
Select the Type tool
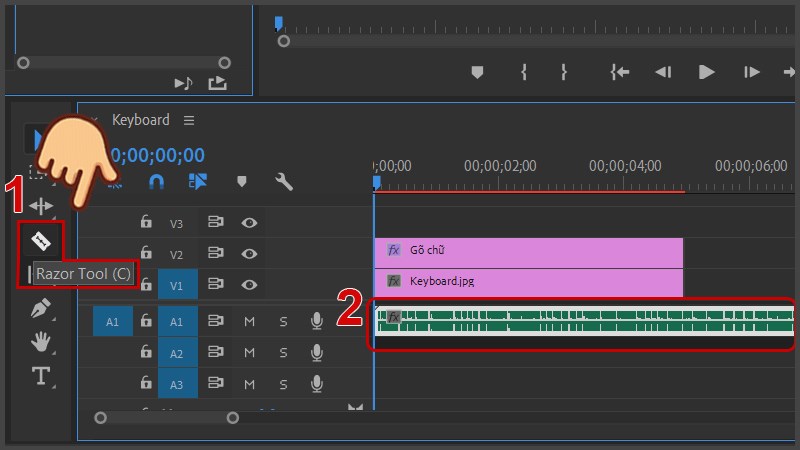[41, 376]
